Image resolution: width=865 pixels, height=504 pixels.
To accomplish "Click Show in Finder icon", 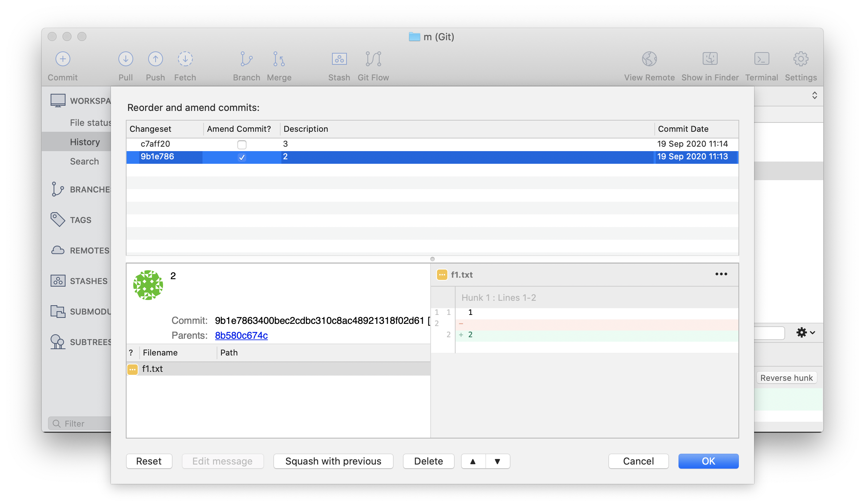I will (x=710, y=59).
